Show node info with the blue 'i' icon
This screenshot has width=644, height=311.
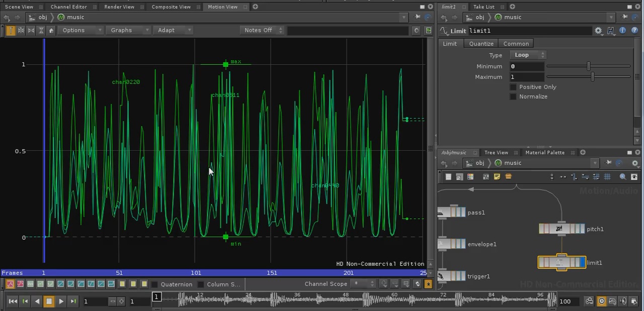[623, 31]
